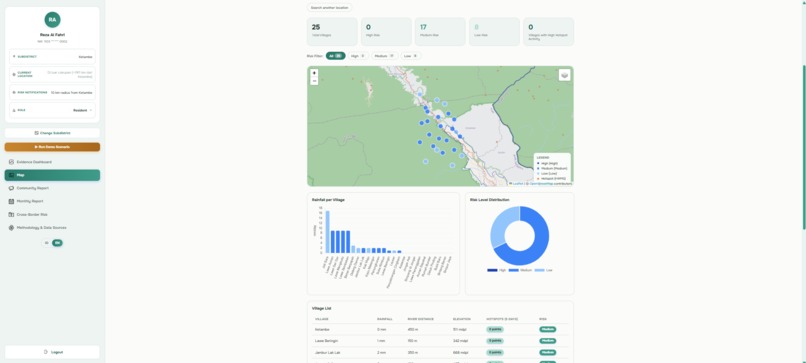Viewport: 806px width, 363px height.
Task: Open Evidence Dashboard page
Action: [x=52, y=162]
